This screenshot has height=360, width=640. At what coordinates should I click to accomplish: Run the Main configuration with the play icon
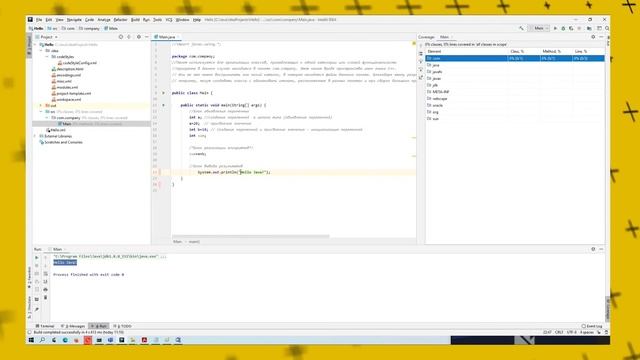[x=555, y=29]
